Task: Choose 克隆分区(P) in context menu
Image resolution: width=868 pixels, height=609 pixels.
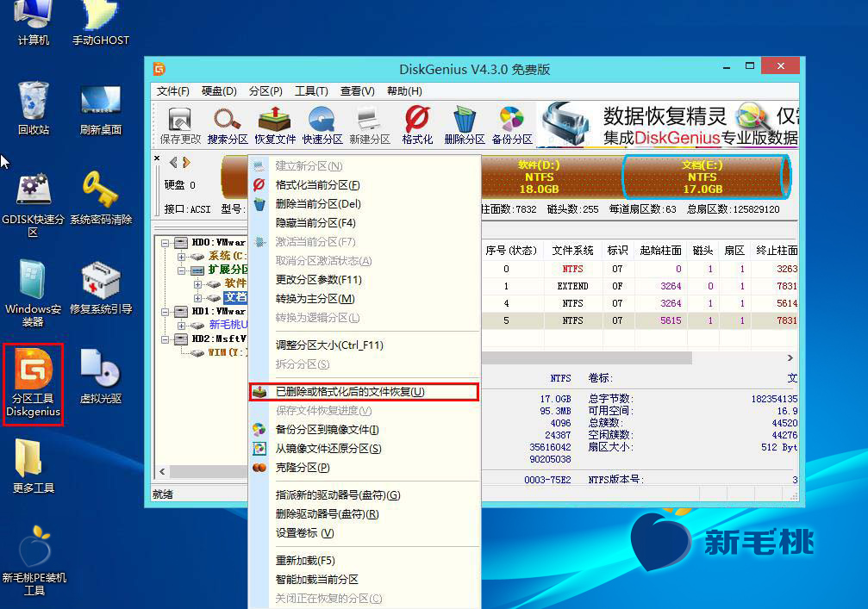Action: tap(364, 468)
